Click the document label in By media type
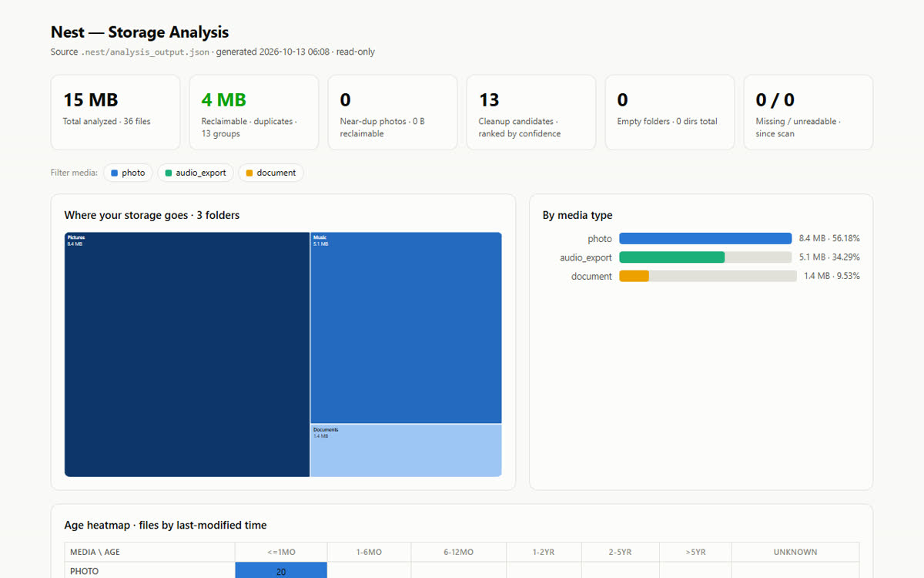This screenshot has width=924, height=578. [591, 276]
